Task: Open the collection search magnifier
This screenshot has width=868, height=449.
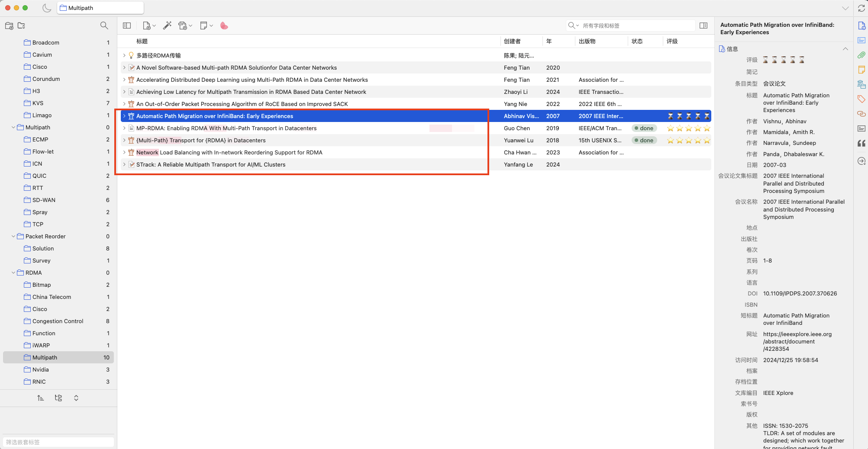Action: [x=104, y=26]
